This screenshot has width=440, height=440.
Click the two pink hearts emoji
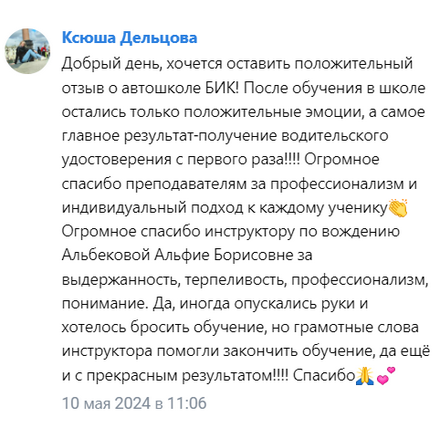386,375
